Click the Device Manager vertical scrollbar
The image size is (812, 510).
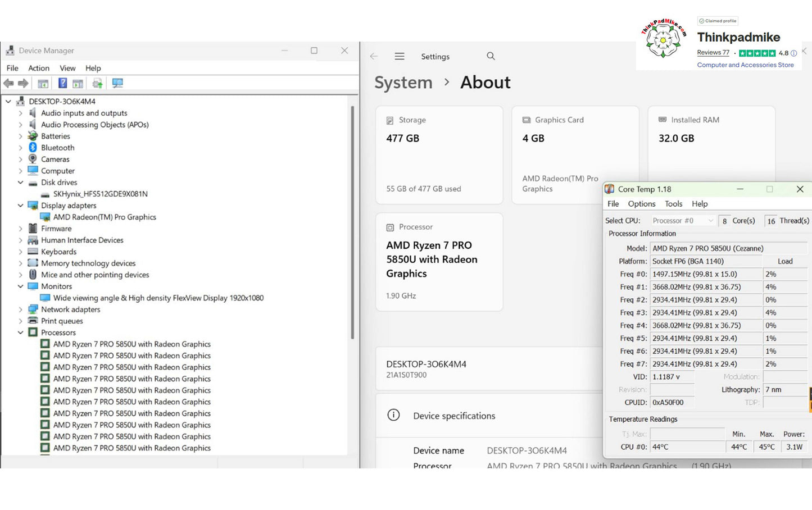click(352, 225)
